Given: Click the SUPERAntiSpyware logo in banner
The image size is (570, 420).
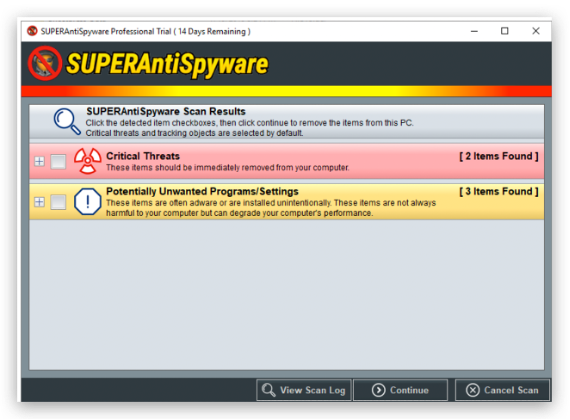Looking at the screenshot, I should tap(149, 64).
